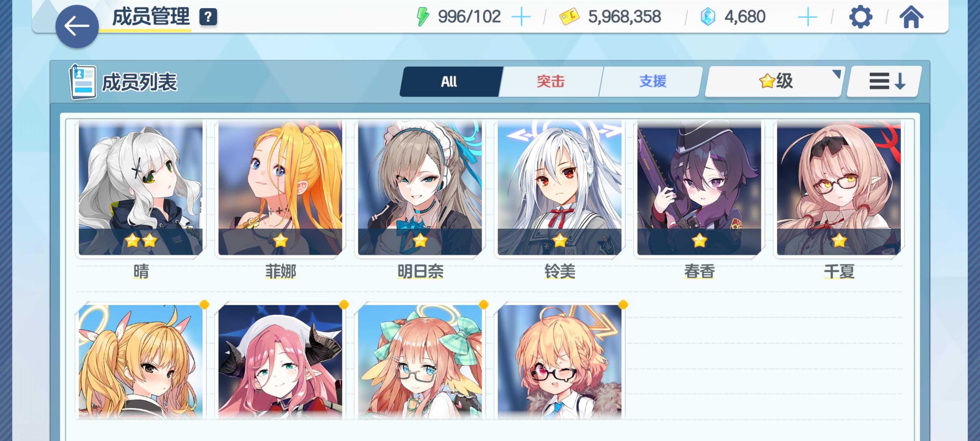Tap the blue gem currency icon

tap(708, 17)
